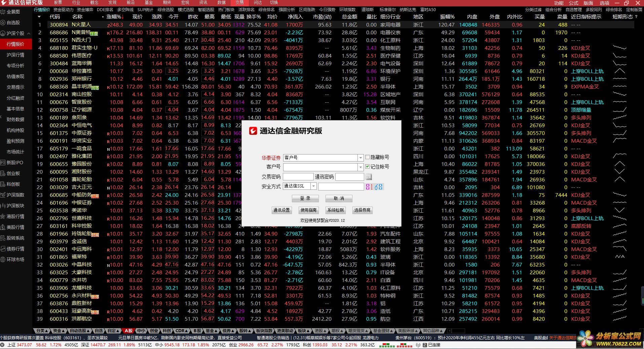
Task: Switch to the DDE排名 tab
Action: click(x=105, y=10)
